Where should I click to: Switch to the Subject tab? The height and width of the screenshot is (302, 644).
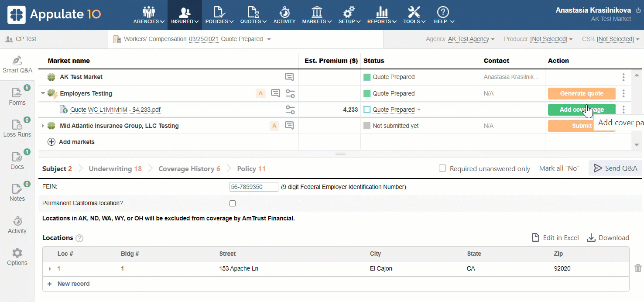click(57, 168)
